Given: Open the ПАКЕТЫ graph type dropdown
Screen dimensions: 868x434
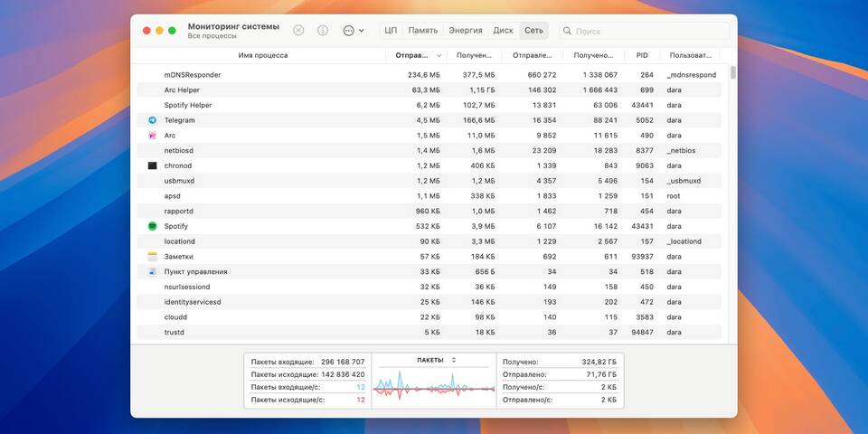Looking at the screenshot, I should pos(437,360).
